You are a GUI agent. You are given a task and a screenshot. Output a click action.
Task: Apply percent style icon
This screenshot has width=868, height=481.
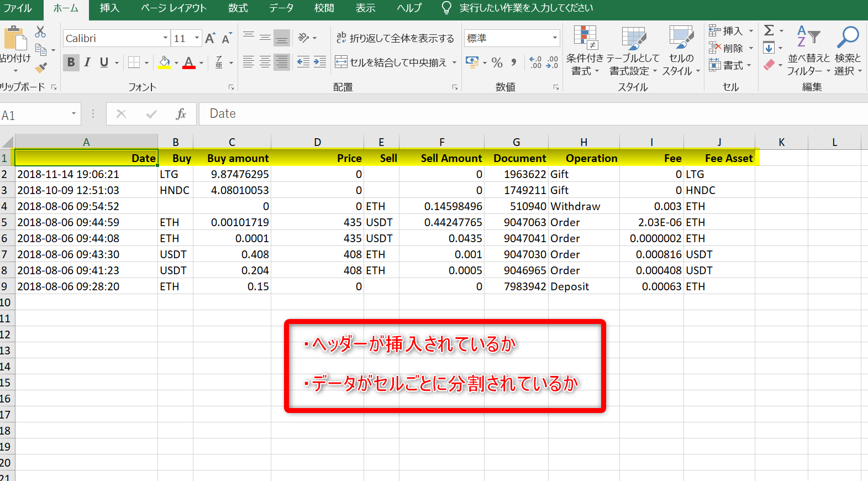pos(497,62)
